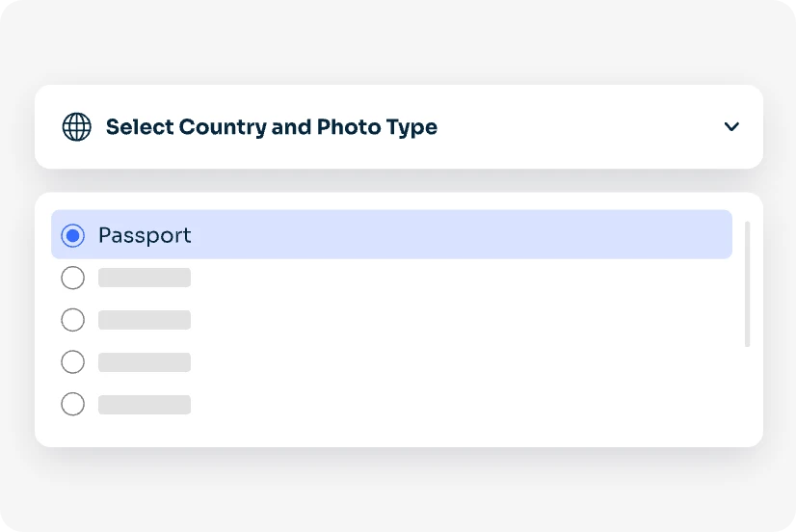Click the options list scrollbar thumb
This screenshot has height=532, width=796.
pos(748,283)
